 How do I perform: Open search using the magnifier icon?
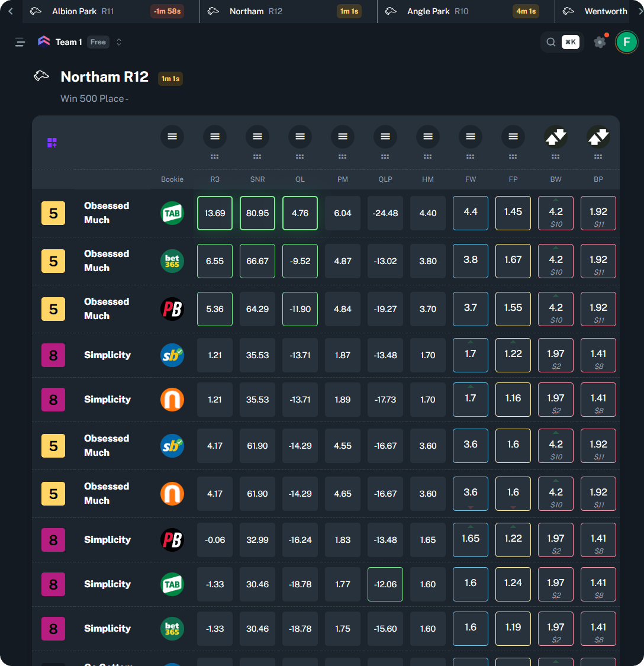pyautogui.click(x=550, y=42)
